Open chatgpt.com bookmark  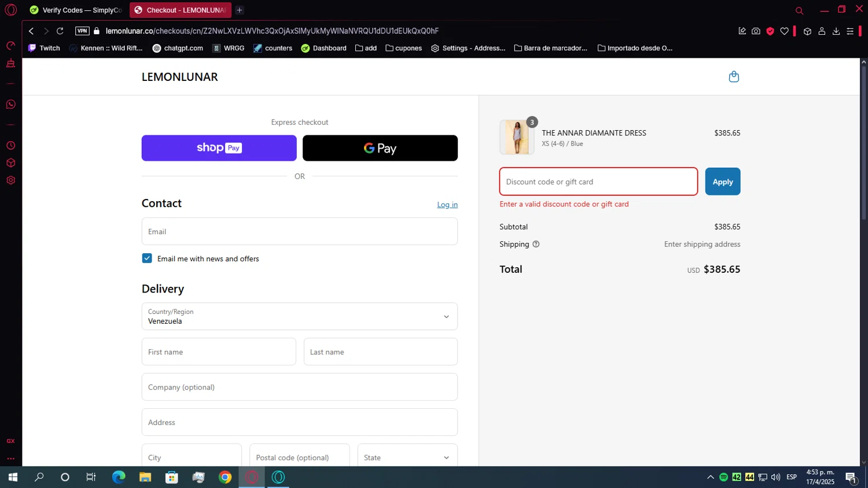point(178,48)
